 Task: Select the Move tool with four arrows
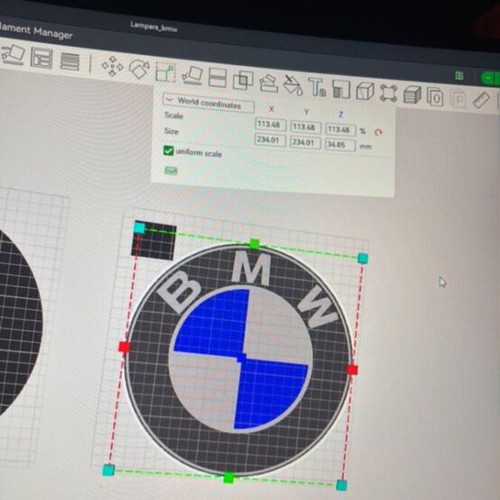click(112, 66)
